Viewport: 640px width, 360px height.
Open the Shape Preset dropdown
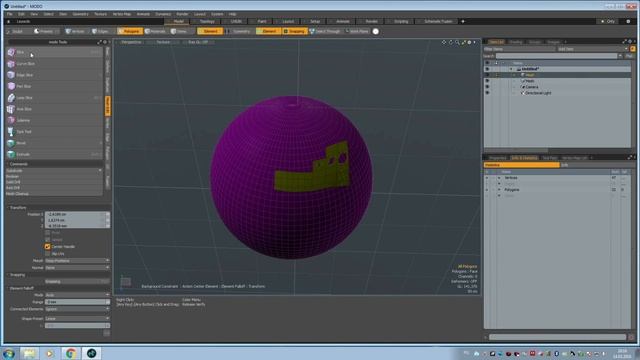[x=77, y=318]
